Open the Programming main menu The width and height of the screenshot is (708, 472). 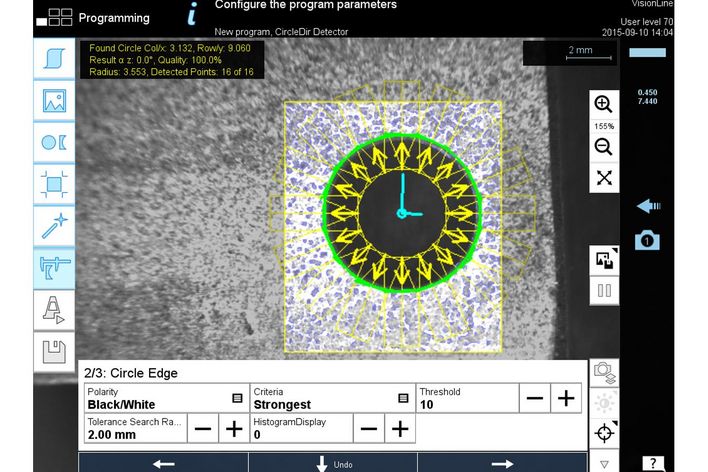(x=97, y=17)
